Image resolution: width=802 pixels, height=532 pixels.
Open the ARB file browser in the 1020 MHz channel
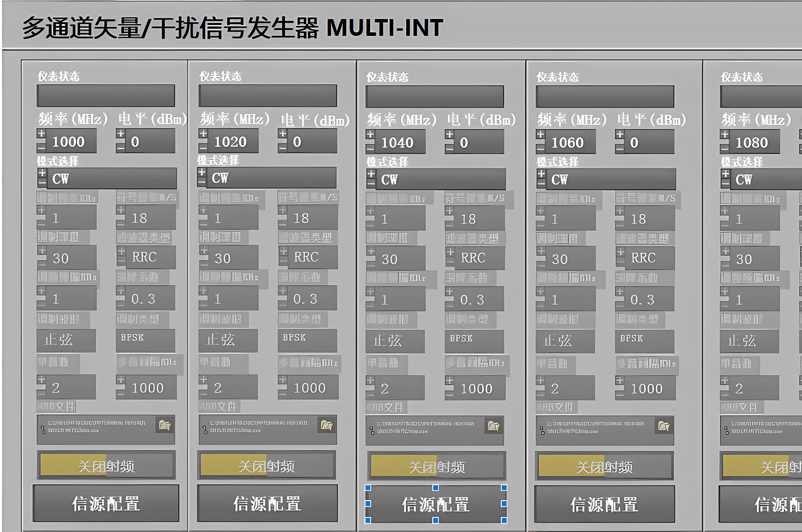coord(327,425)
